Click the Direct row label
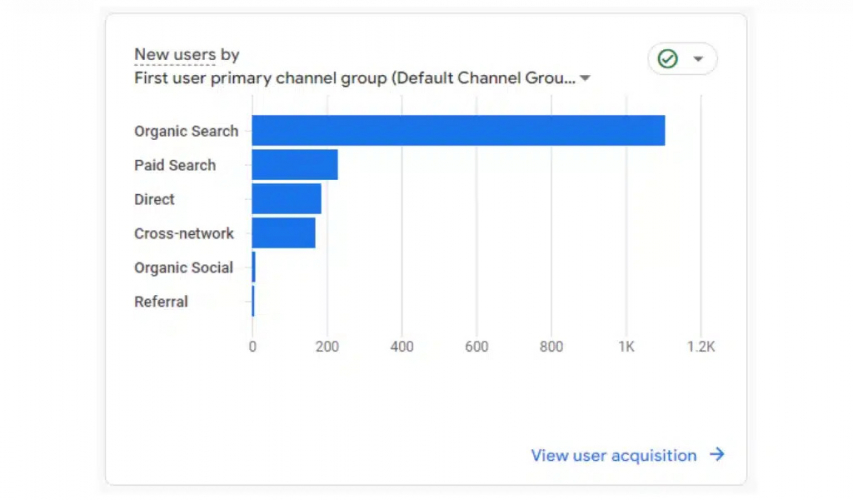Image resolution: width=853 pixels, height=500 pixels. coord(154,199)
